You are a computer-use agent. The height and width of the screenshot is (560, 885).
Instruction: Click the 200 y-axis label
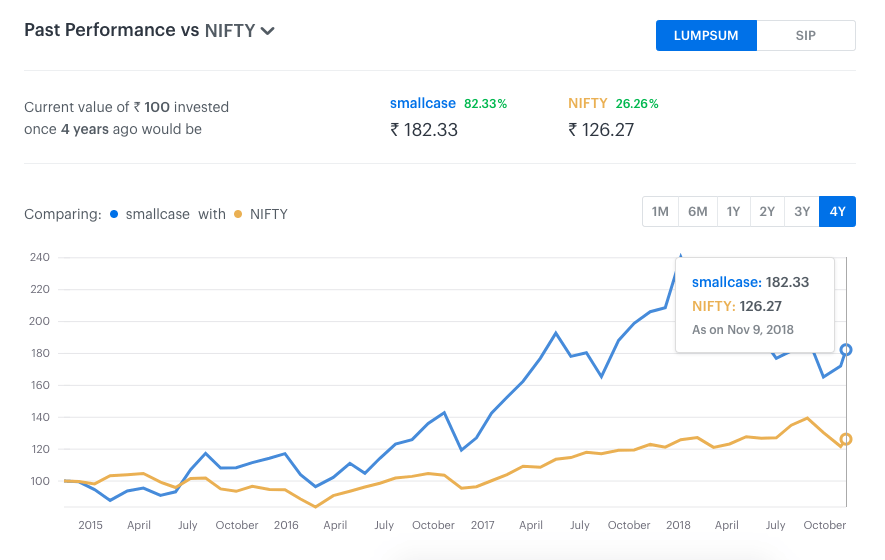(40, 321)
